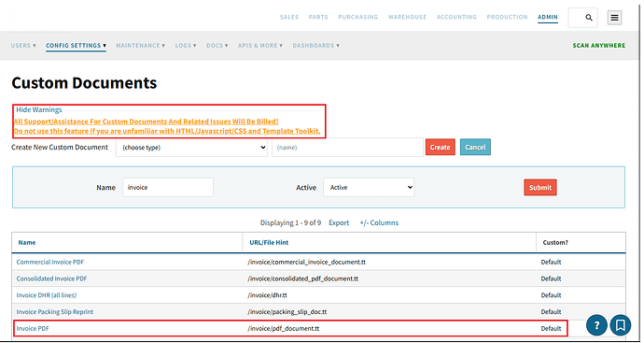Expand the Logs submenu

click(186, 46)
